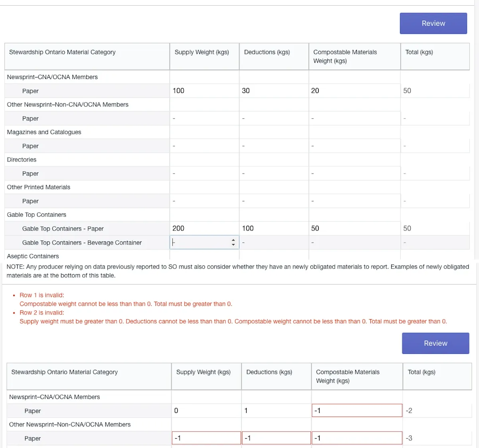Edit Newsprint-CNA Paper supply weight value 100

click(204, 91)
